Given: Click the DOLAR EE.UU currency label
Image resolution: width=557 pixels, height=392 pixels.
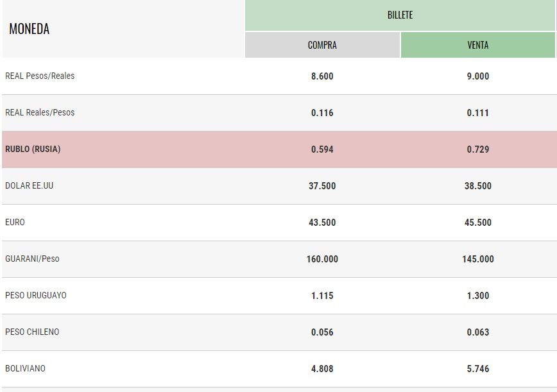Looking at the screenshot, I should click(x=29, y=185).
